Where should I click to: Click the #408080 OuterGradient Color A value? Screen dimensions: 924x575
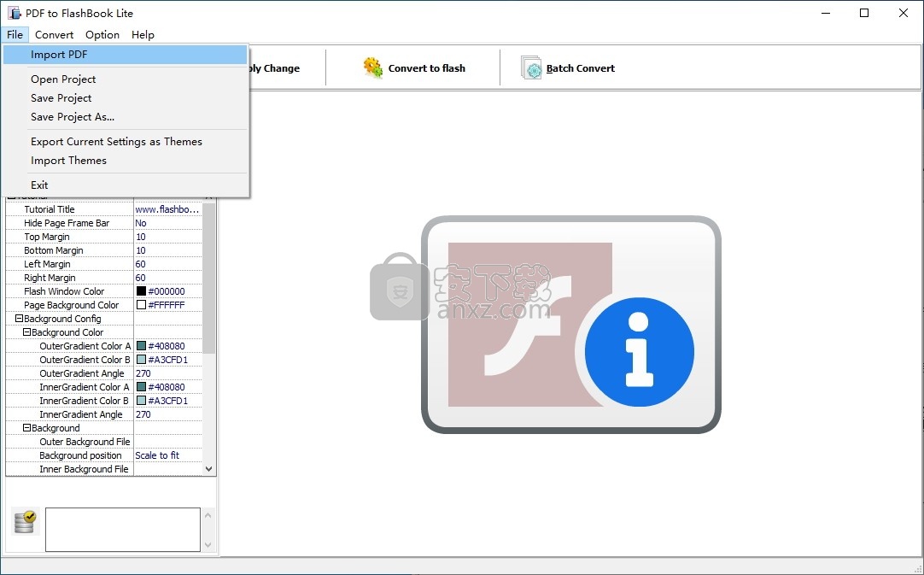pyautogui.click(x=167, y=345)
